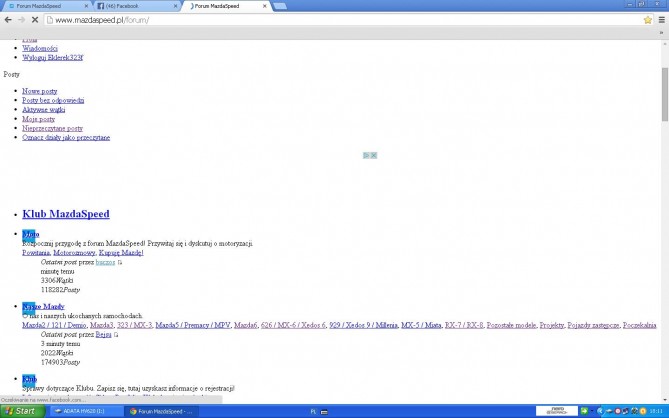
Task: Click the PL language indicator in taskbar
Action: [313, 412]
